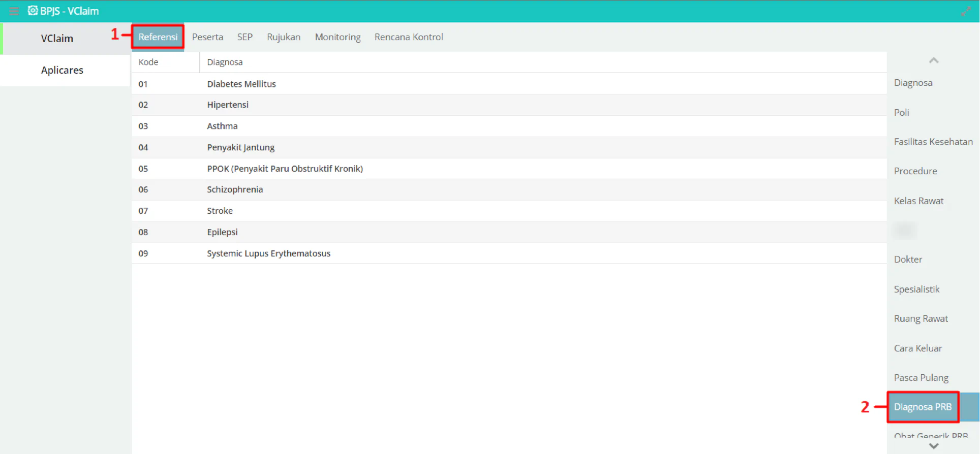980x454 pixels.
Task: Choose Diagnosa PRB reference item
Action: point(923,407)
